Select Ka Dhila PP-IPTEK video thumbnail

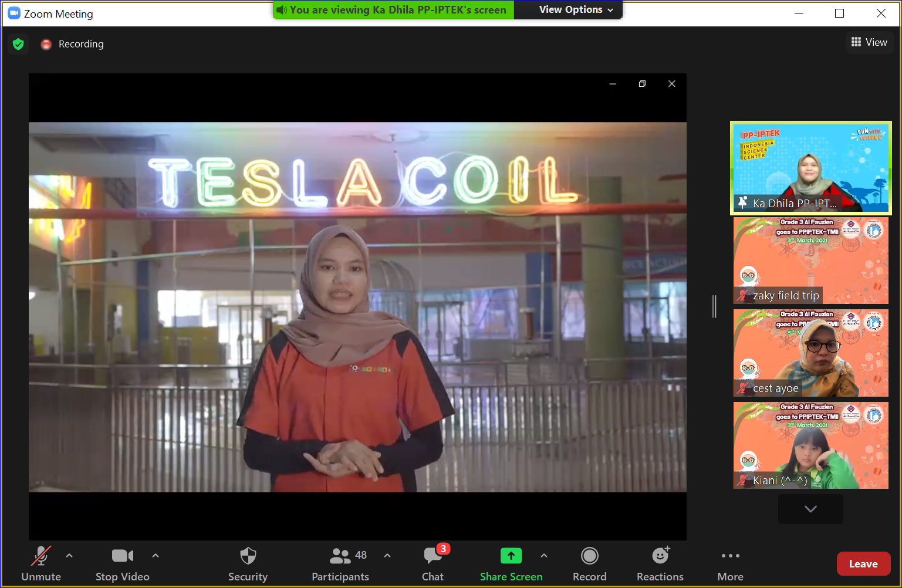point(810,168)
